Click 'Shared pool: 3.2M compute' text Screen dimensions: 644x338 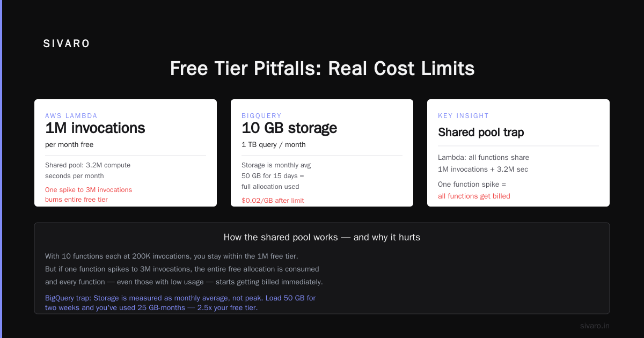pyautogui.click(x=87, y=165)
